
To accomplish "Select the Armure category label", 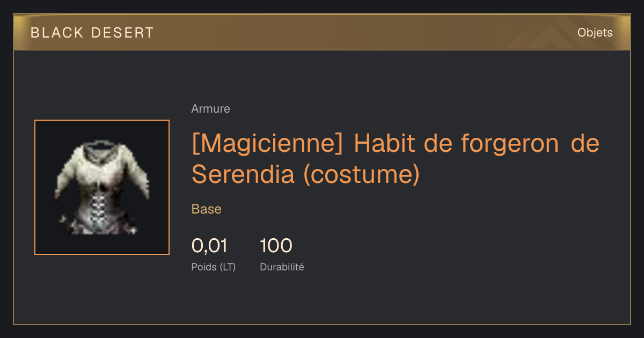I will [x=210, y=109].
